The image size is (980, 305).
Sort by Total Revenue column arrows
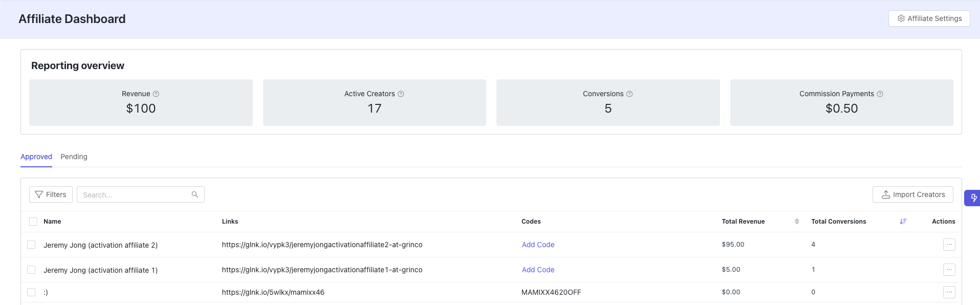[797, 222]
